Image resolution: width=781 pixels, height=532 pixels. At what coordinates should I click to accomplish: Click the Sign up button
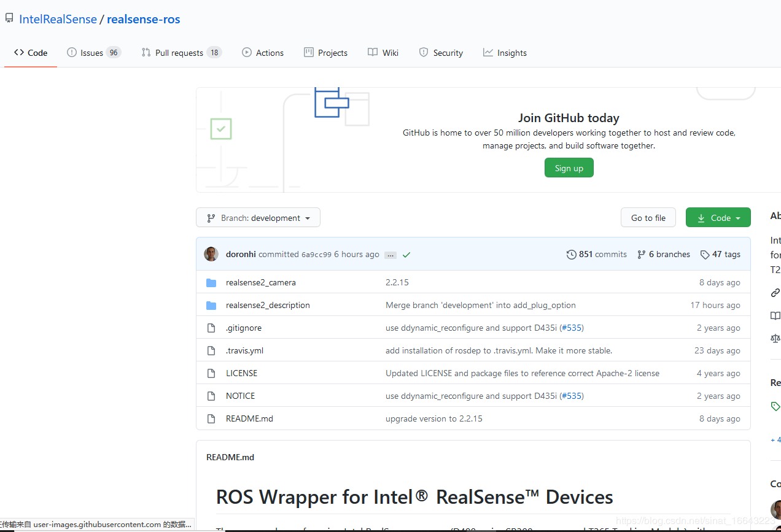pyautogui.click(x=569, y=168)
